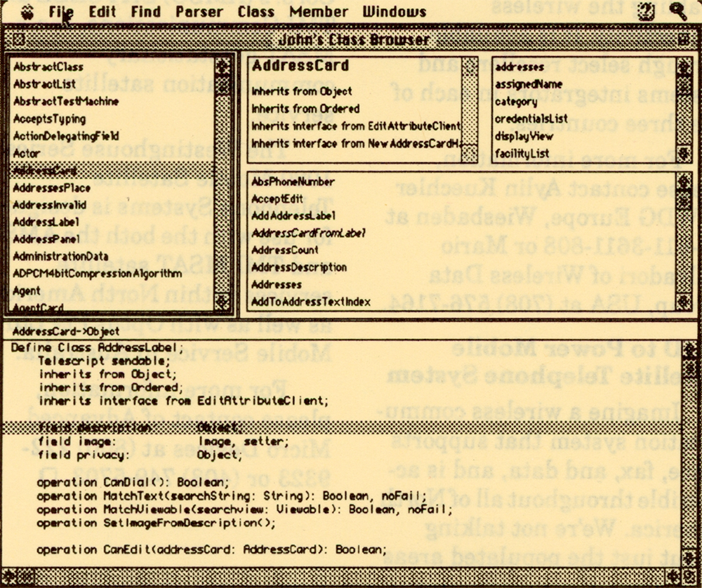The height and width of the screenshot is (588, 702).
Task: Open the Member menu
Action: pos(318,12)
